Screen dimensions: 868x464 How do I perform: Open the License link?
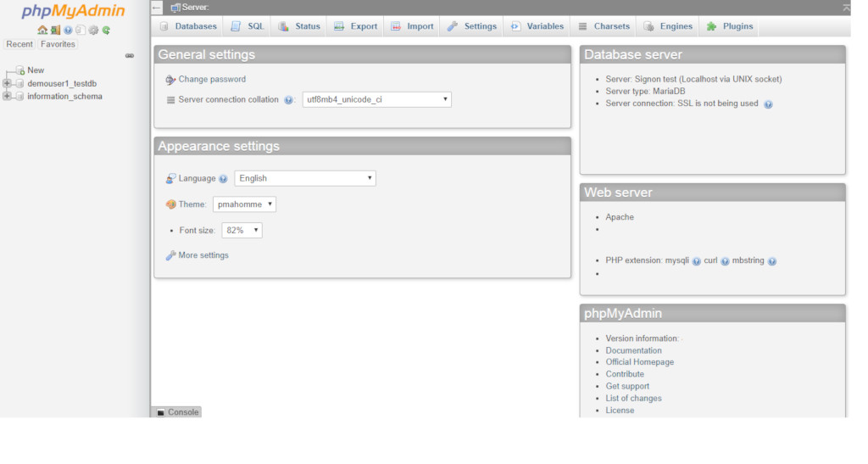[x=620, y=411]
